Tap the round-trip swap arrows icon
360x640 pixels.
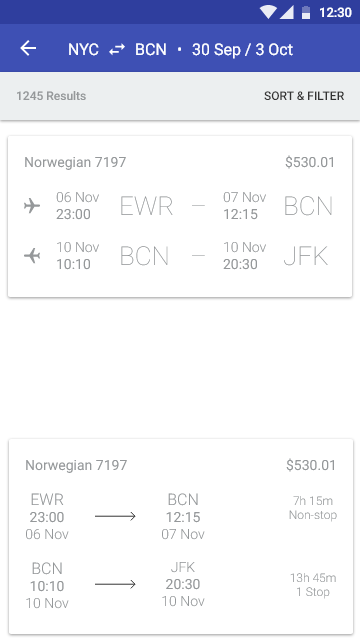pos(117,49)
